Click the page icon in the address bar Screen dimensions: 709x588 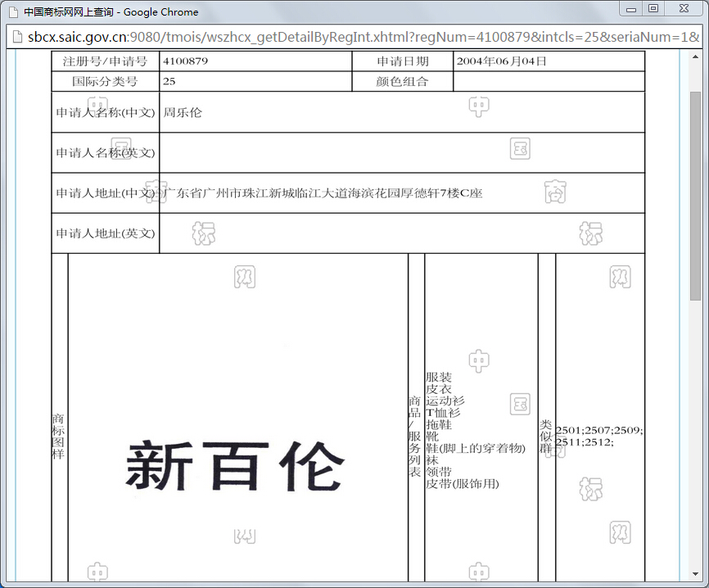[x=16, y=37]
